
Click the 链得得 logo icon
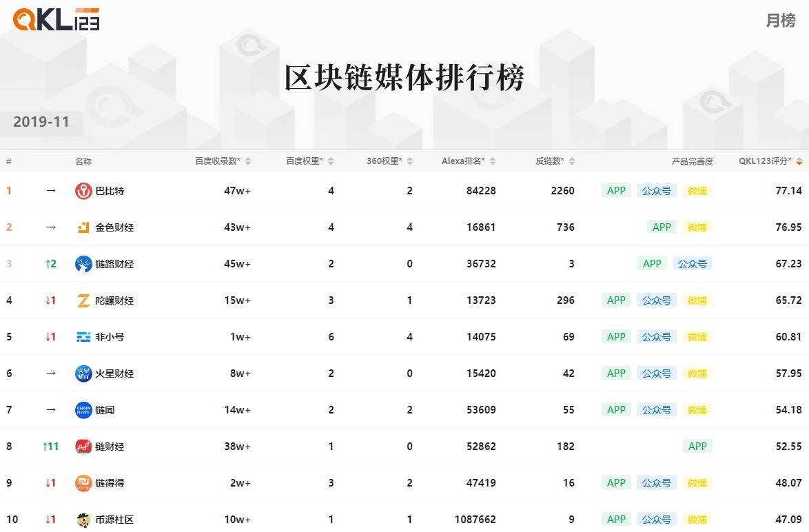pyautogui.click(x=83, y=483)
